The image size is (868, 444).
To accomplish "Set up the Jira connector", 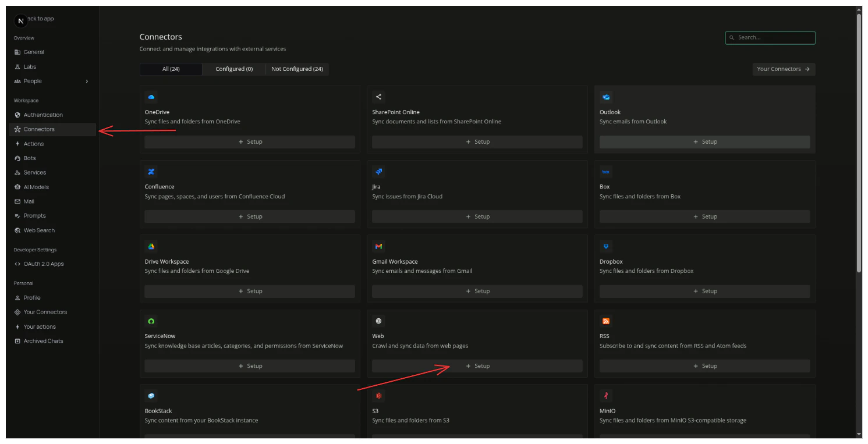I will pos(477,216).
